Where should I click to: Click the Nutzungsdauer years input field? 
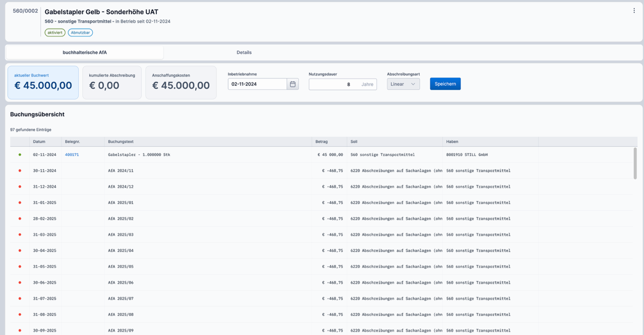pyautogui.click(x=335, y=84)
